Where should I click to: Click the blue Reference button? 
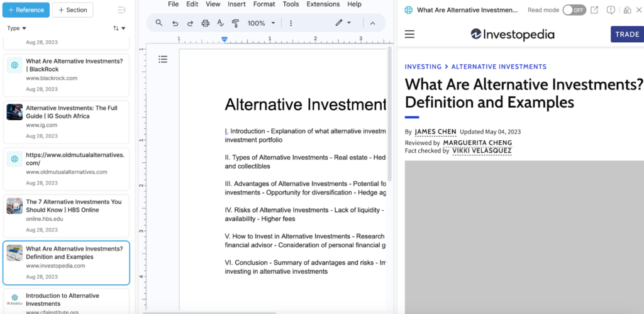(25, 10)
